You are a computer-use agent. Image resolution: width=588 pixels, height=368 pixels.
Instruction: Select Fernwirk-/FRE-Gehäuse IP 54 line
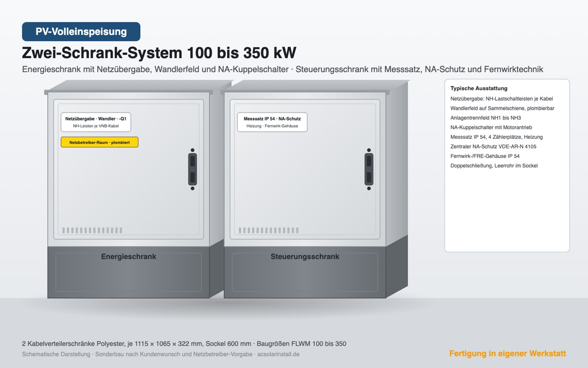tap(485, 156)
